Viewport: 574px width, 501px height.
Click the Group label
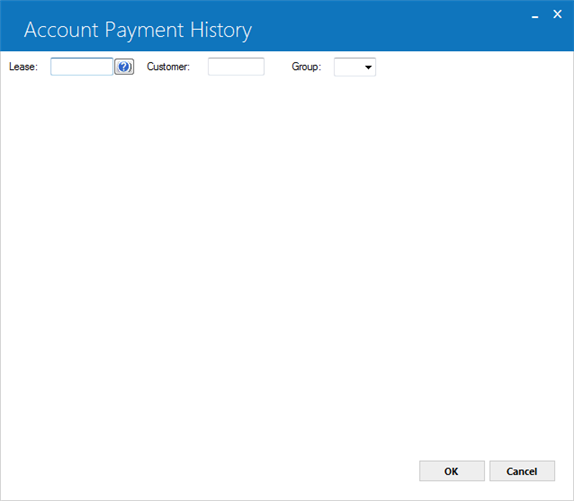point(306,67)
